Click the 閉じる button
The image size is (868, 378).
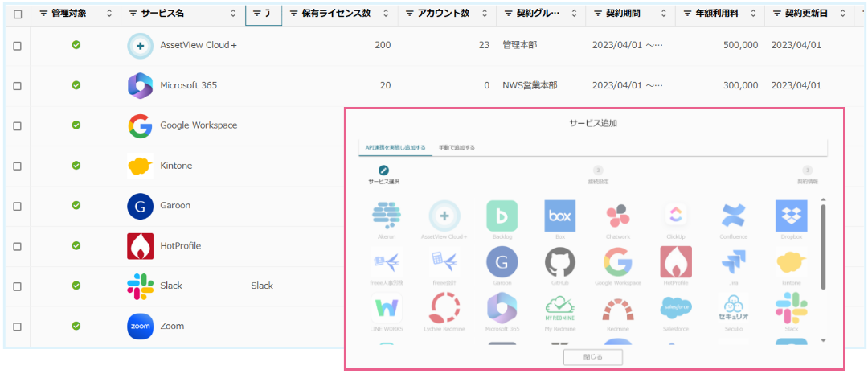(593, 358)
